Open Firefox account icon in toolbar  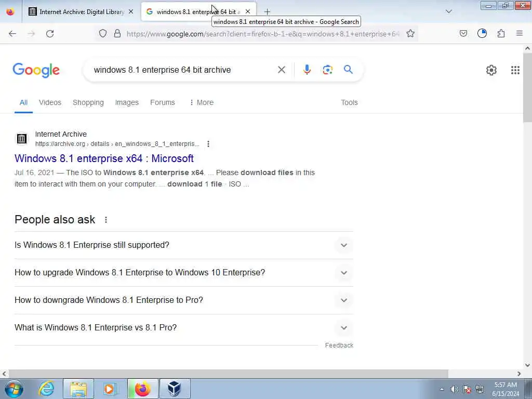click(482, 33)
